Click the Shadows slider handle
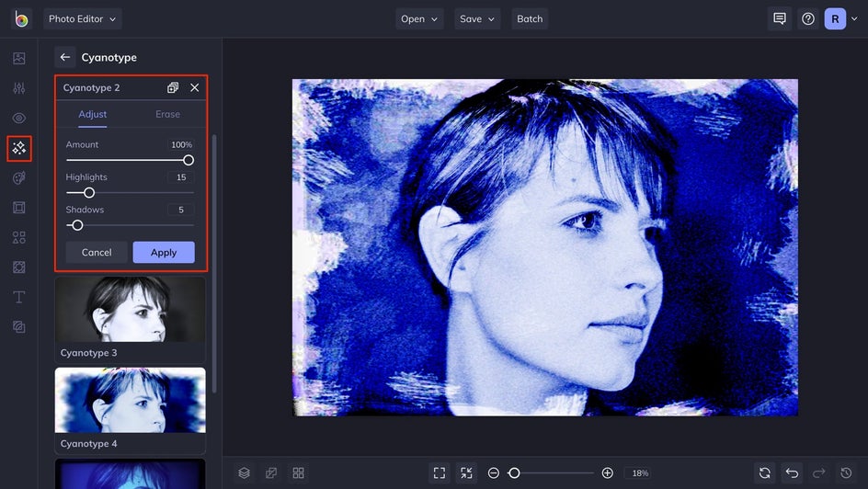 (77, 225)
